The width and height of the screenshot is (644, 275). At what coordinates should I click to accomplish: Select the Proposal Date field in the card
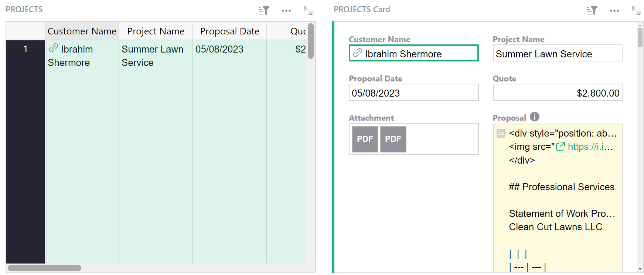click(x=413, y=93)
